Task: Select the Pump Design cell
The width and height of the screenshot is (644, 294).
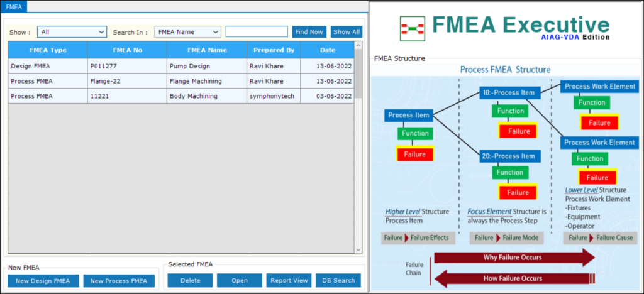Action: pyautogui.click(x=207, y=66)
